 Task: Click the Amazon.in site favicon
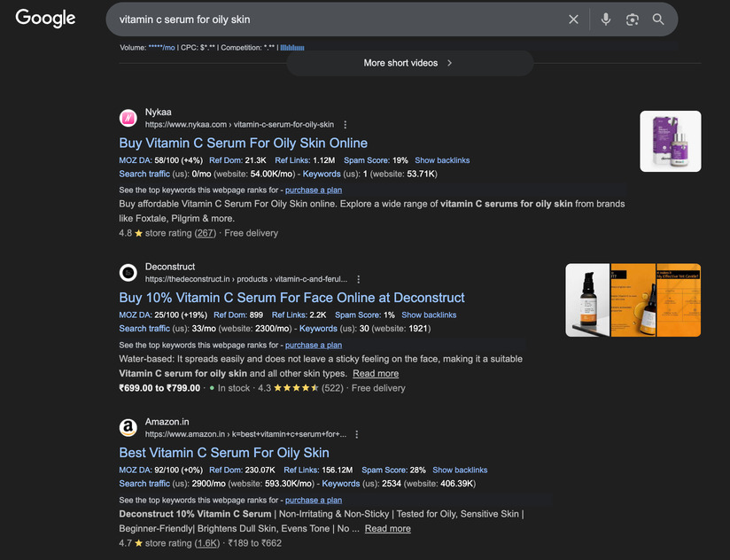(128, 428)
